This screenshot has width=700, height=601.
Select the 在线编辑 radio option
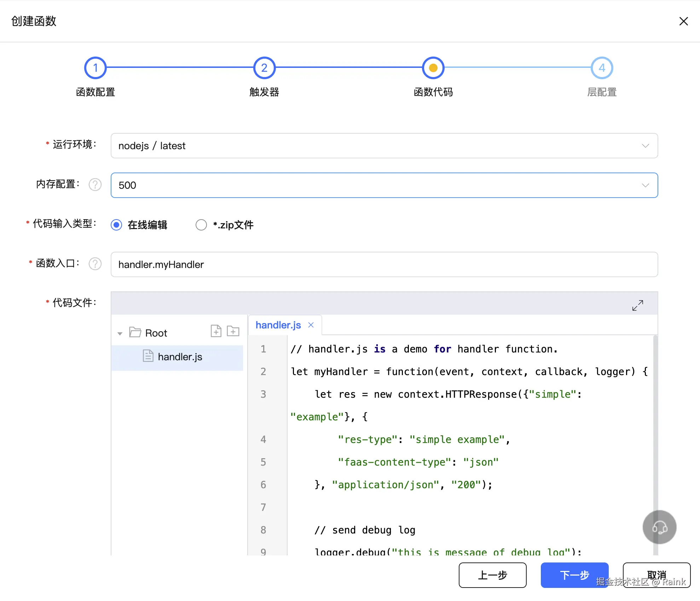116,225
